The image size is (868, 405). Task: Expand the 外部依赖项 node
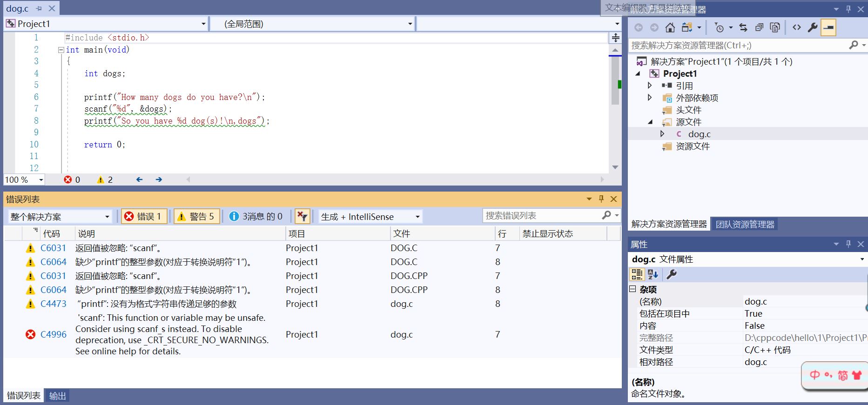(650, 98)
